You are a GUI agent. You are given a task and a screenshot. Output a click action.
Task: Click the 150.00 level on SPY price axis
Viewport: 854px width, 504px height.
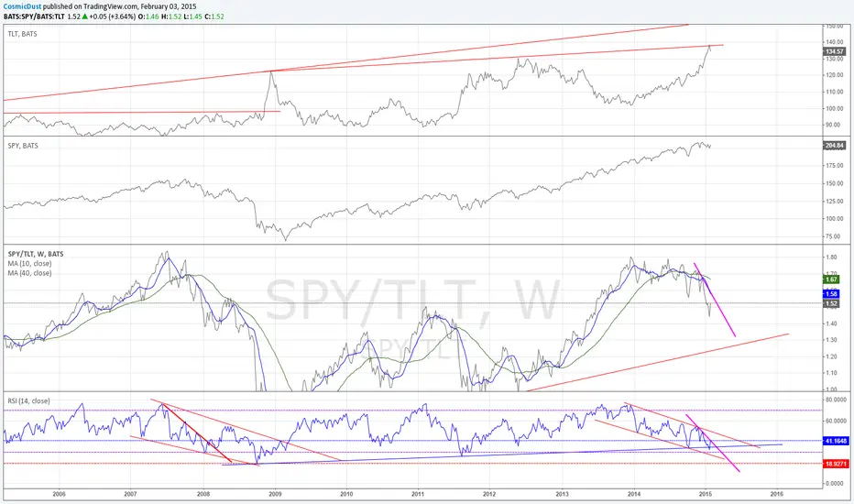tap(835, 183)
